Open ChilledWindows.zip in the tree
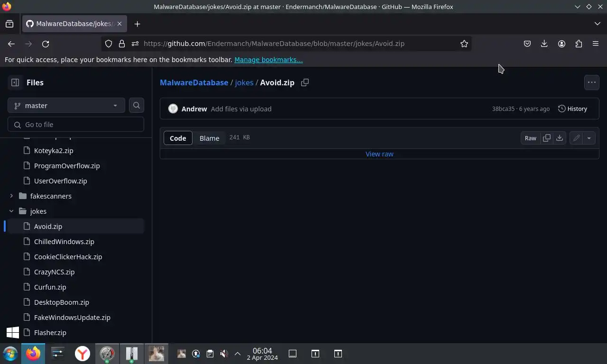Image resolution: width=607 pixels, height=364 pixels. tap(64, 241)
